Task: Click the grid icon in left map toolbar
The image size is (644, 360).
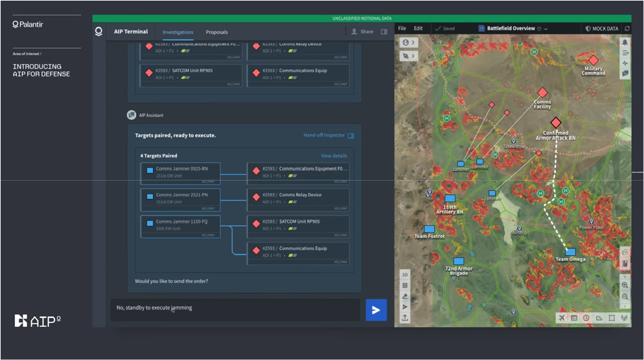Action: tap(405, 285)
